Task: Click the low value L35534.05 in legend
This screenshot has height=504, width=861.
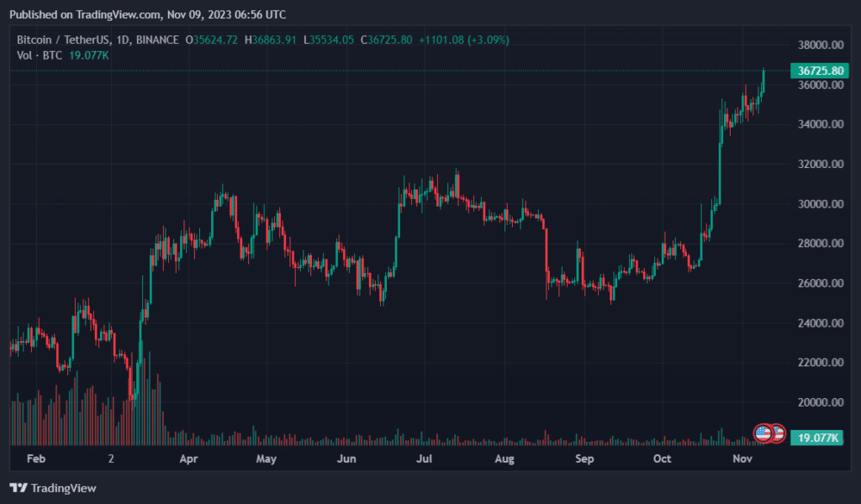Action: 329,40
